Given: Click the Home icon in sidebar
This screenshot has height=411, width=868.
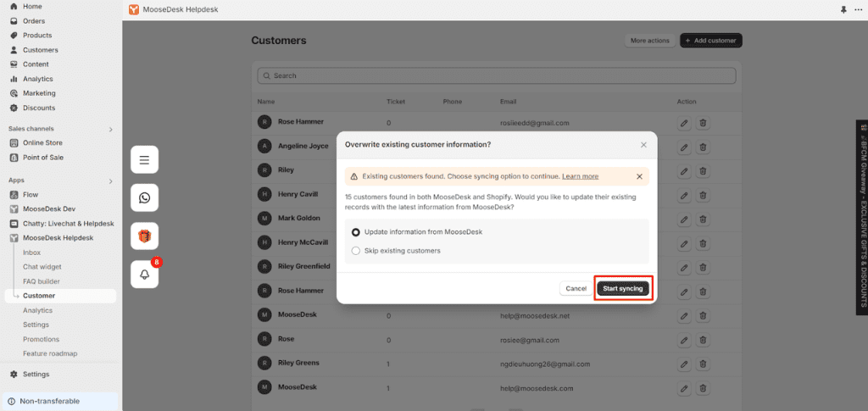Looking at the screenshot, I should 14,6.
